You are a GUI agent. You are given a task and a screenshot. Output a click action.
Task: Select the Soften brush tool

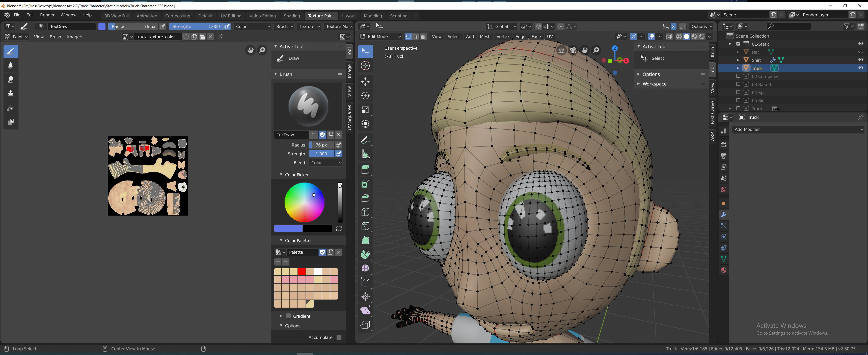click(x=11, y=65)
